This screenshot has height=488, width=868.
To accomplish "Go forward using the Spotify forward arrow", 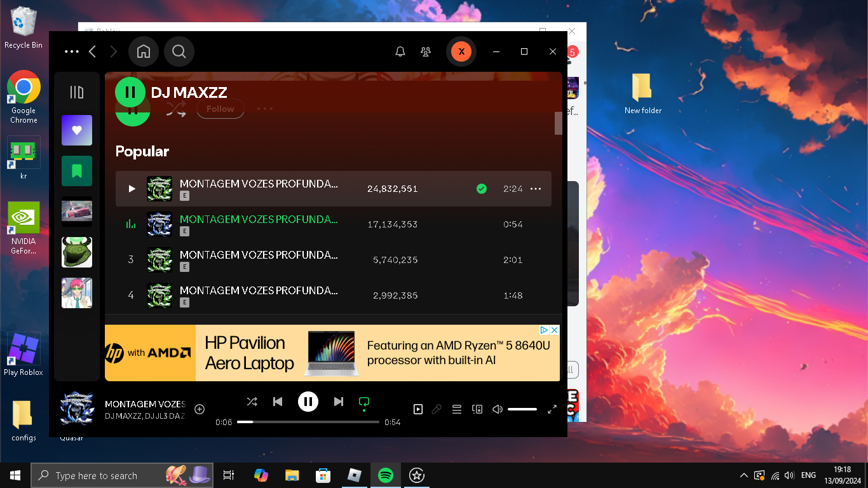I will click(x=114, y=51).
